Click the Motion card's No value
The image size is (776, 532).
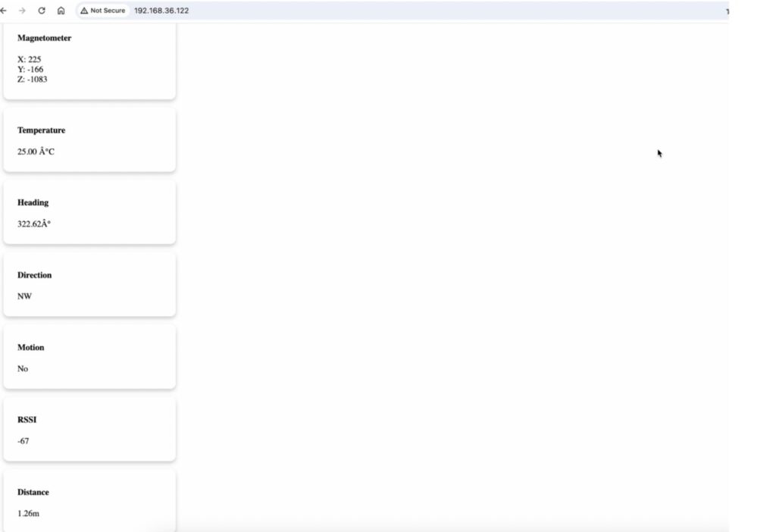(23, 369)
